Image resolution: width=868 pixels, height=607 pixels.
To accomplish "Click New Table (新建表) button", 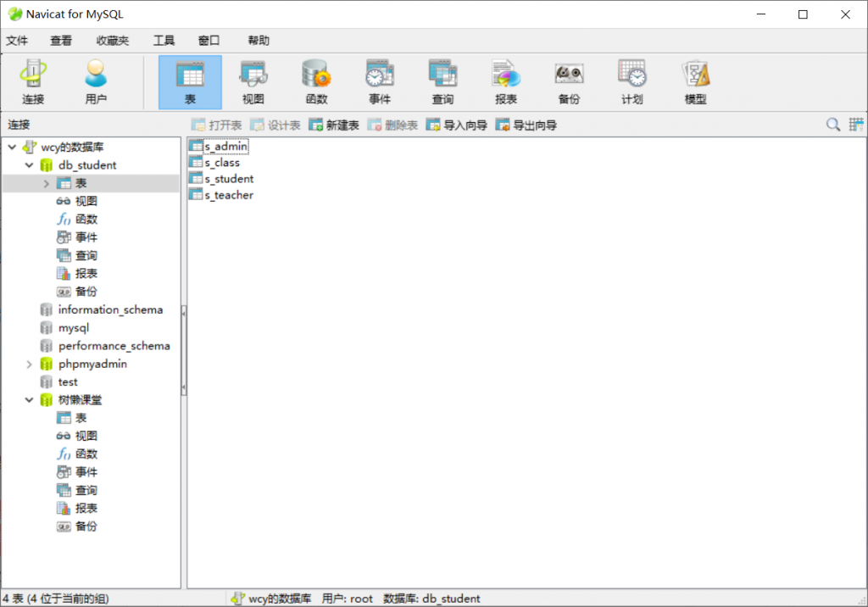I will (x=334, y=125).
